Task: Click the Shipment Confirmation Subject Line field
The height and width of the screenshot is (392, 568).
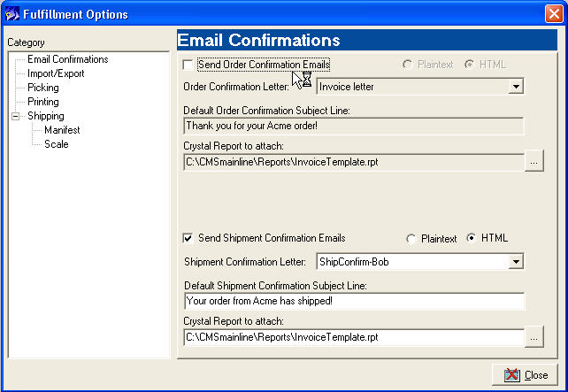Action: tap(354, 301)
